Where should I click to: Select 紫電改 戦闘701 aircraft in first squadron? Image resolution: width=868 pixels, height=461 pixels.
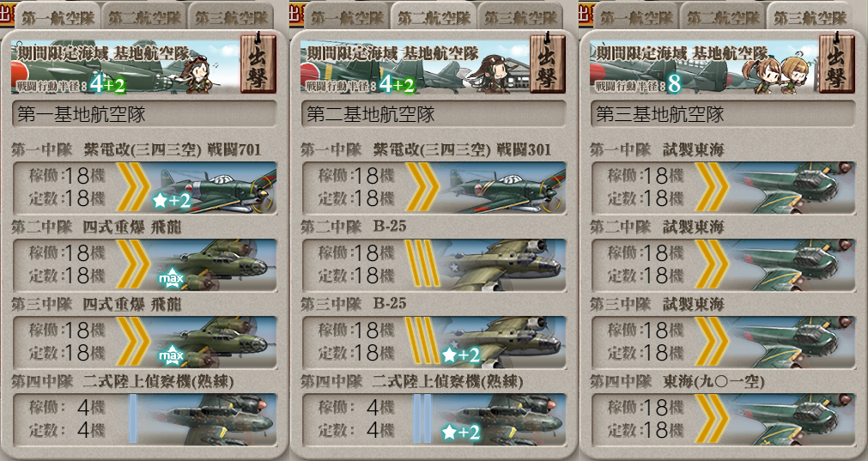pyautogui.click(x=144, y=187)
